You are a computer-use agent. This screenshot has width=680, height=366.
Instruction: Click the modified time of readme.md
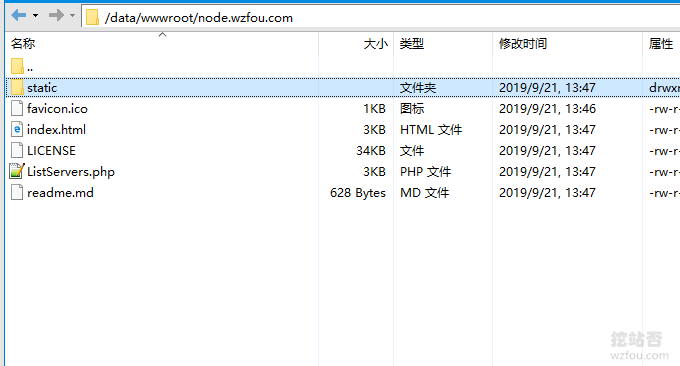click(x=547, y=193)
